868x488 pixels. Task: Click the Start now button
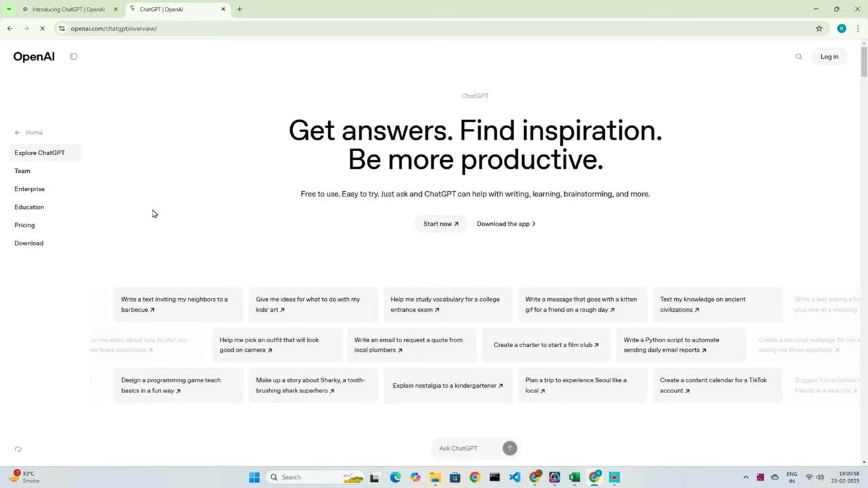[441, 224]
